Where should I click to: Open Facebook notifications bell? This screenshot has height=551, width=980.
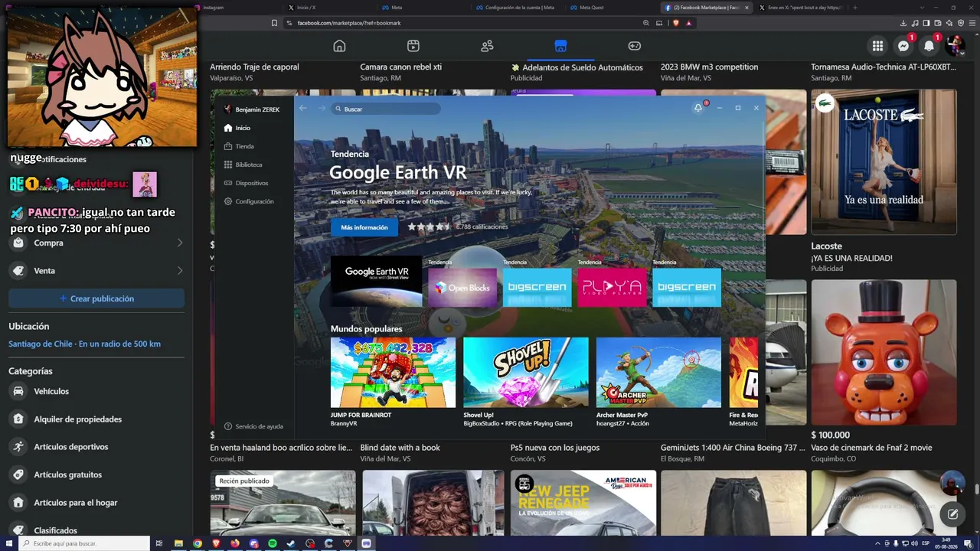click(929, 46)
